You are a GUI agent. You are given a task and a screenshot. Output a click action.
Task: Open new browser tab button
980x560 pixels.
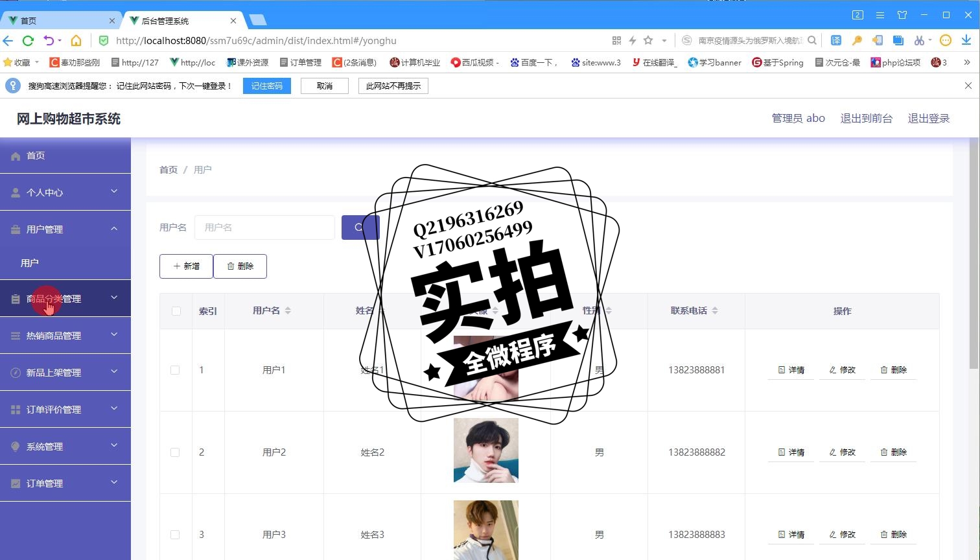point(258,20)
